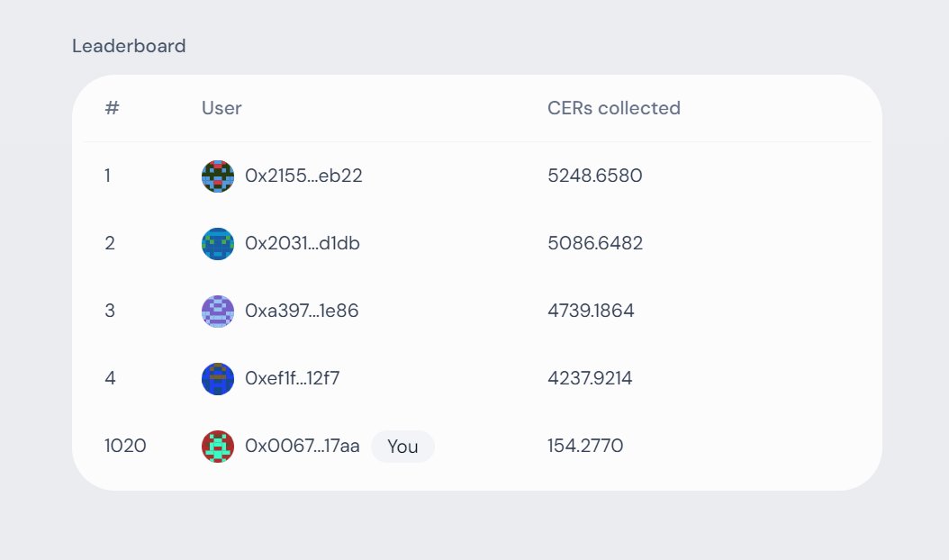Click the avatar icon for 0x2155...eb22
949x560 pixels.
(218, 176)
